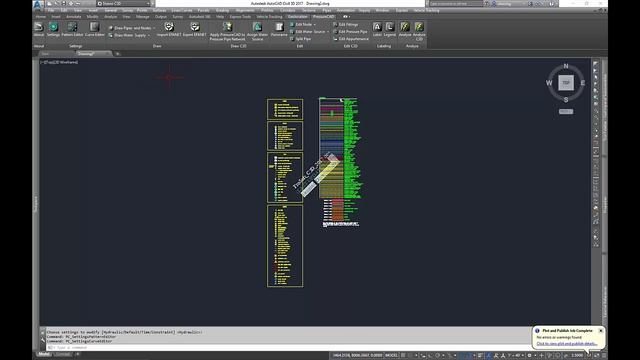Open the File menu

(x=51, y=10)
